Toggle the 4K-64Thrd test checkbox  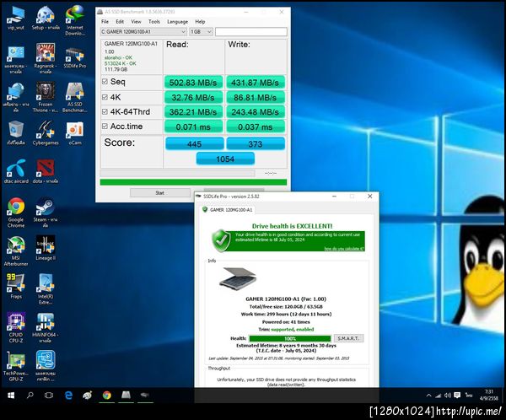tap(105, 111)
